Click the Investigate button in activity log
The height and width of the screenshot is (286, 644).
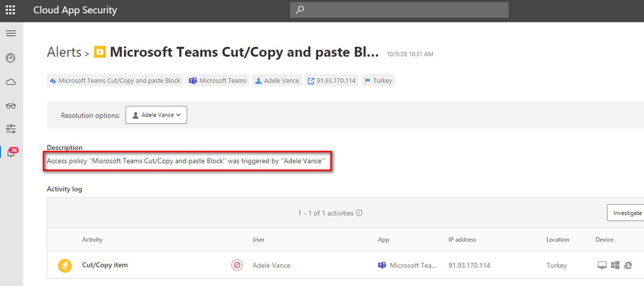[x=626, y=213]
